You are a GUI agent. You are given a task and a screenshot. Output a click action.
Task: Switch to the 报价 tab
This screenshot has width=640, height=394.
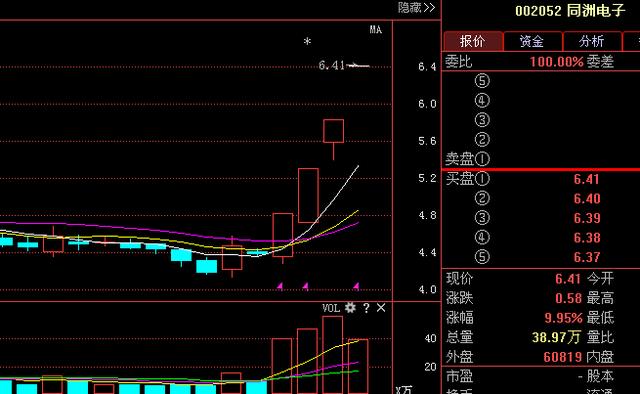pos(473,41)
